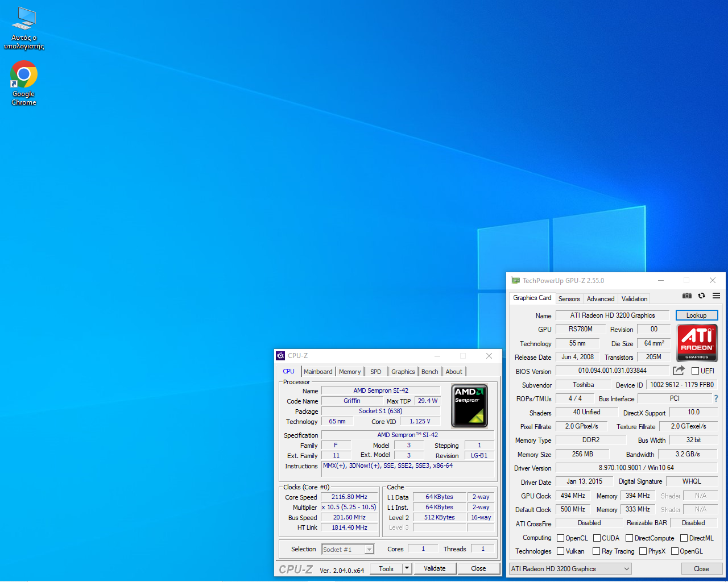Click the Multiplier value 'x 10.5 (5.25 - 10.5)'
The image size is (728, 582).
[349, 507]
